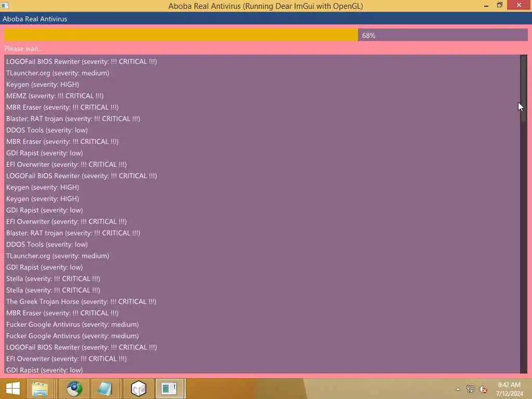Click the threat list scrollbar thumb
The height and width of the screenshot is (399, 532).
524,88
